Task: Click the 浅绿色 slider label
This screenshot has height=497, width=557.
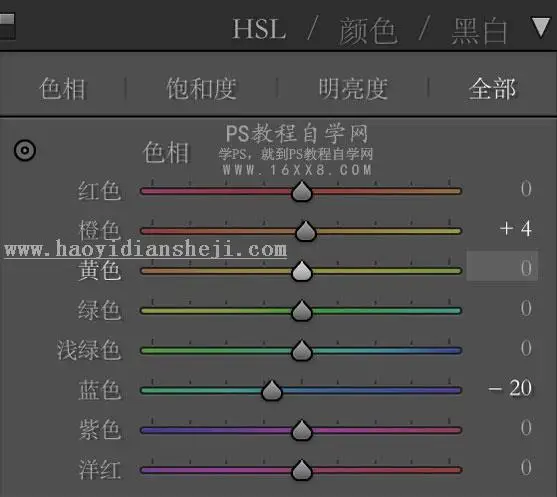Action: (x=89, y=350)
